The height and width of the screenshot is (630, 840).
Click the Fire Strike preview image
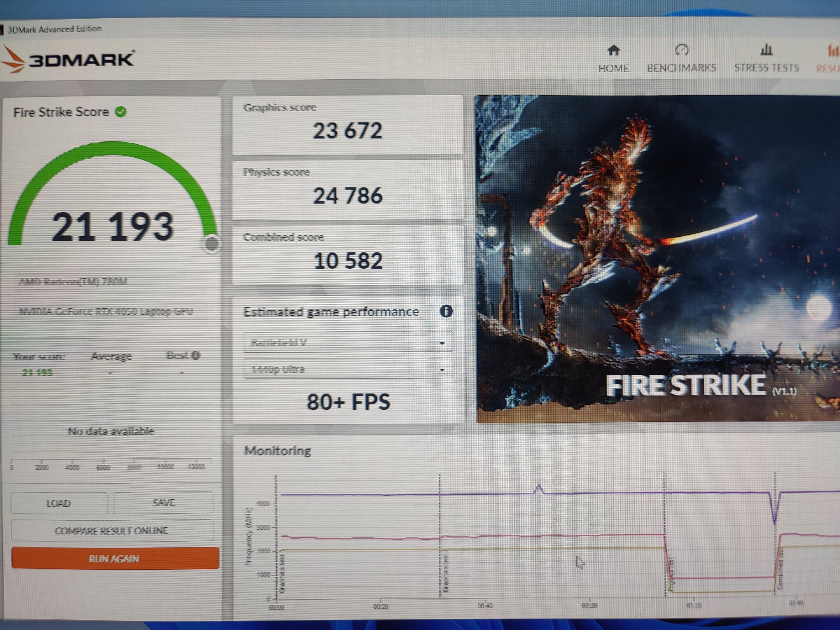pos(657,258)
